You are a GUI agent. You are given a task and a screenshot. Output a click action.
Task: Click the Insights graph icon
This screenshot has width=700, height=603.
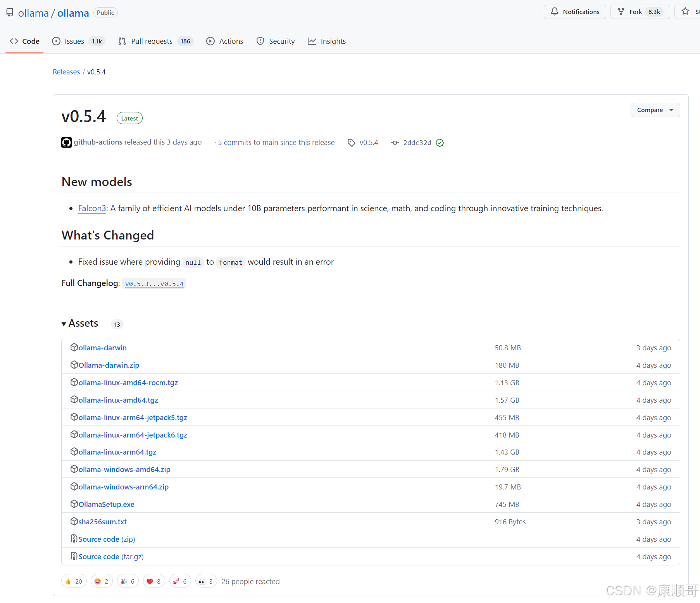click(x=312, y=41)
